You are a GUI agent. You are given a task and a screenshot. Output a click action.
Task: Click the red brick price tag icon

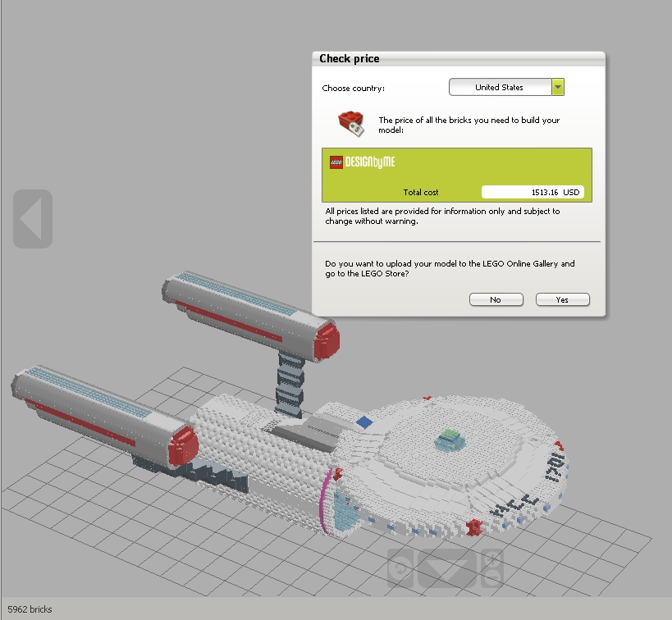[351, 123]
